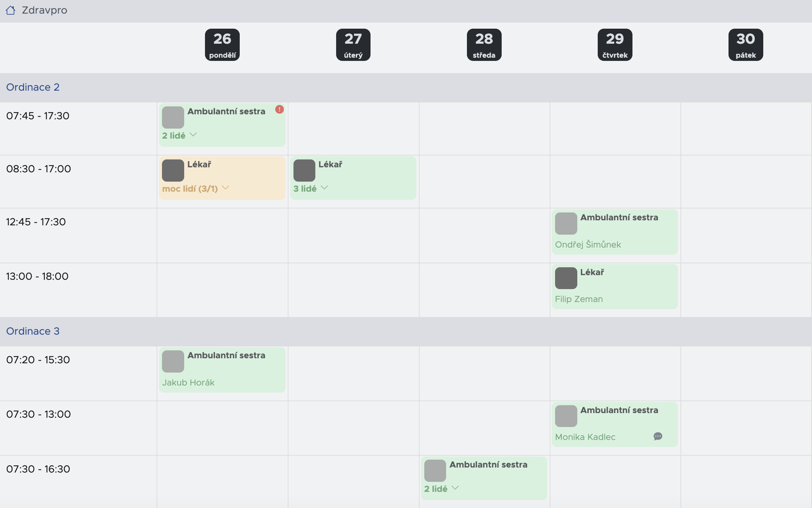Open the Ordinace 3 section link

coord(33,331)
